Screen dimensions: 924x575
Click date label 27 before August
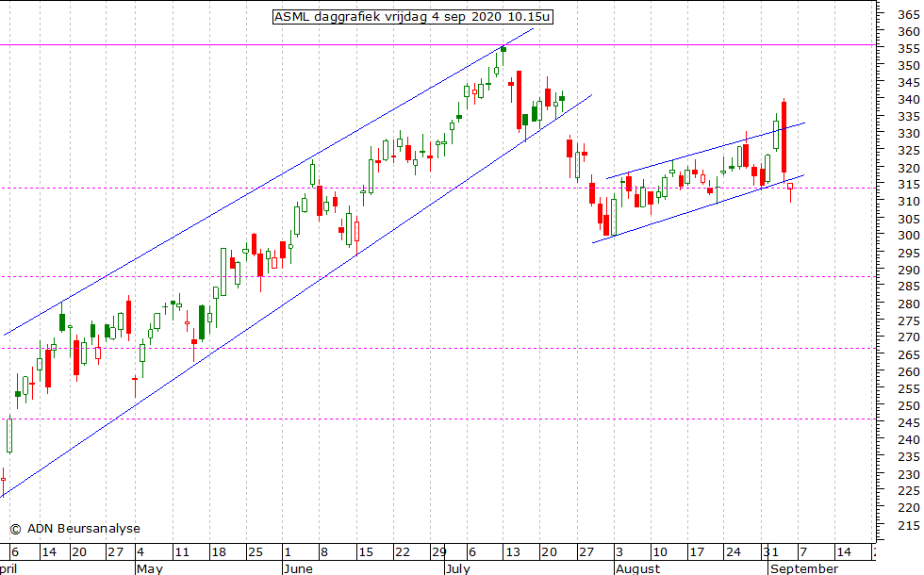pyautogui.click(x=586, y=552)
